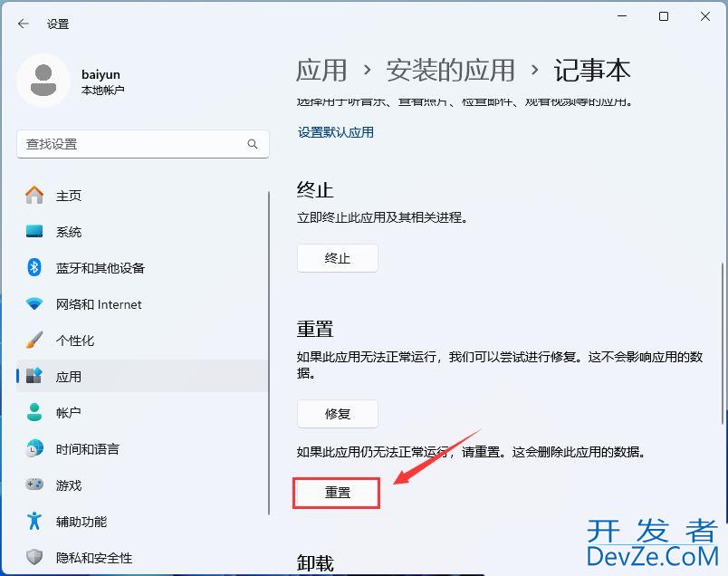This screenshot has width=728, height=576.
Task: Click the 卸载 section heading
Action: pos(315,563)
